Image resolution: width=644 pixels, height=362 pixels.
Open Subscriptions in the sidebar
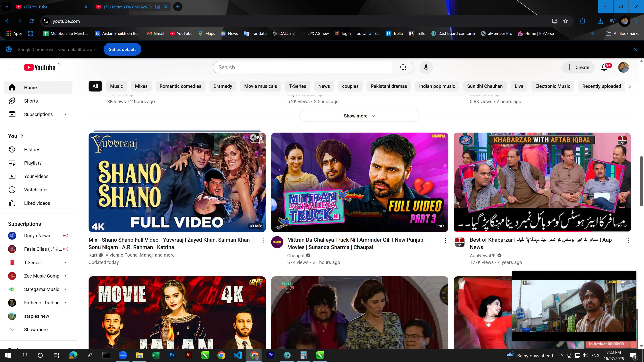tap(38, 114)
